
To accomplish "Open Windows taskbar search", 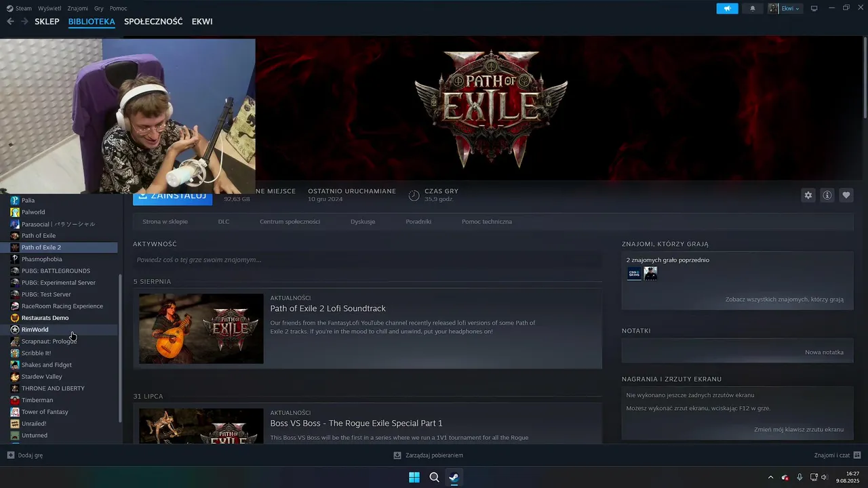I will (x=434, y=477).
